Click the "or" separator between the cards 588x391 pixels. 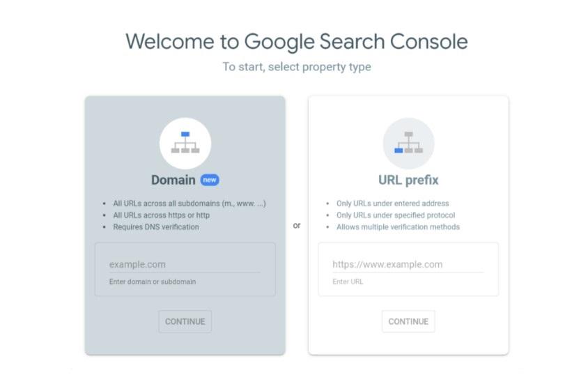pyautogui.click(x=297, y=226)
